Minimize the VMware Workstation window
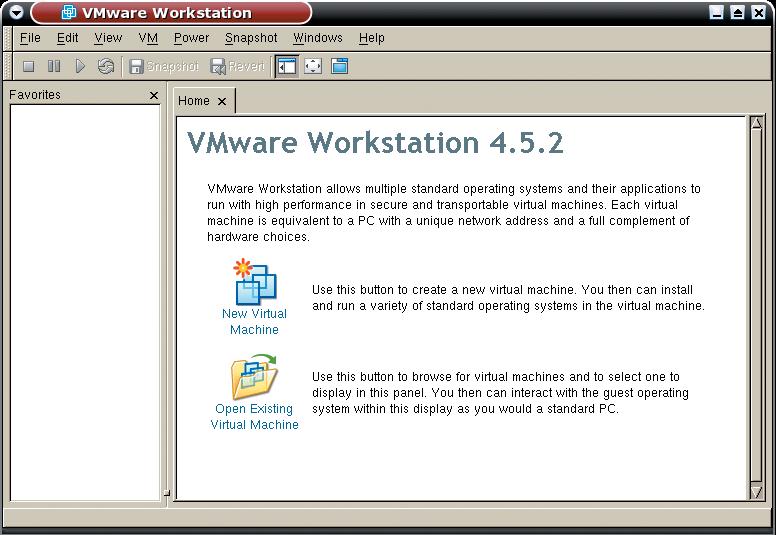776x535 pixels. (x=716, y=12)
